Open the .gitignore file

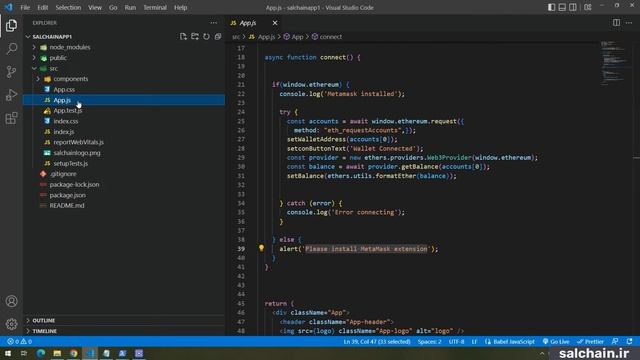[x=62, y=174]
